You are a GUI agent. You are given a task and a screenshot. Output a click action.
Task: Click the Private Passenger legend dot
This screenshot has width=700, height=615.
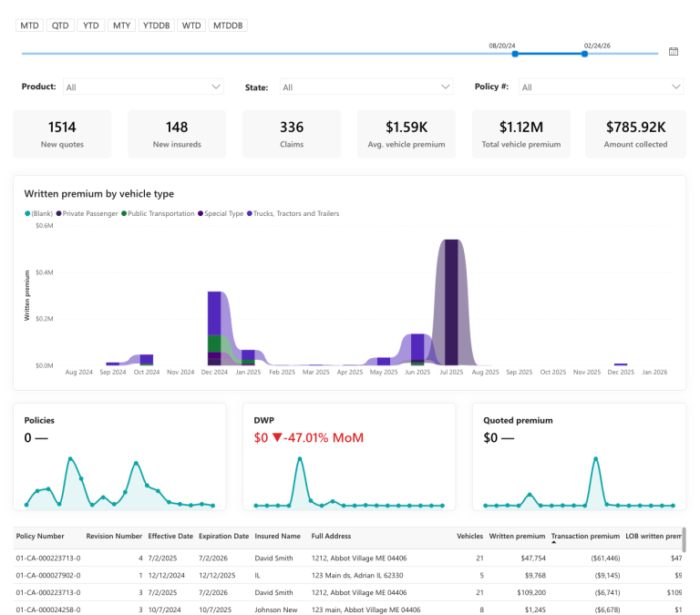(x=58, y=214)
